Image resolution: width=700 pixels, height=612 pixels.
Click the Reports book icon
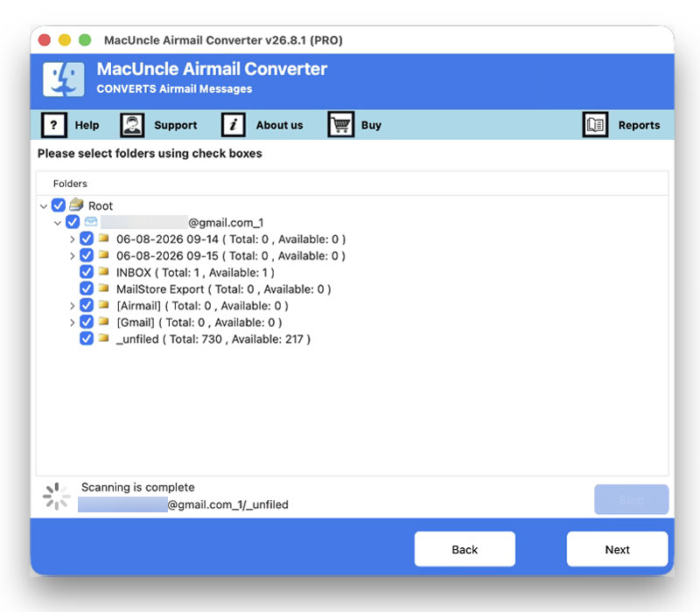coord(595,124)
